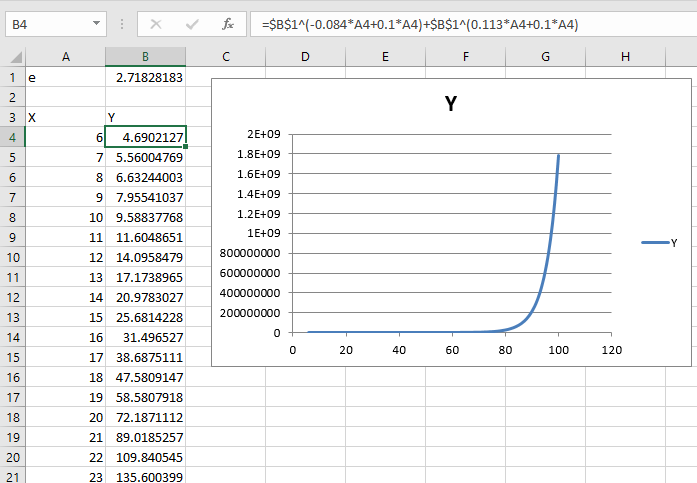Image resolution: width=697 pixels, height=483 pixels.
Task: Select row 10 header
Action: tap(12, 257)
